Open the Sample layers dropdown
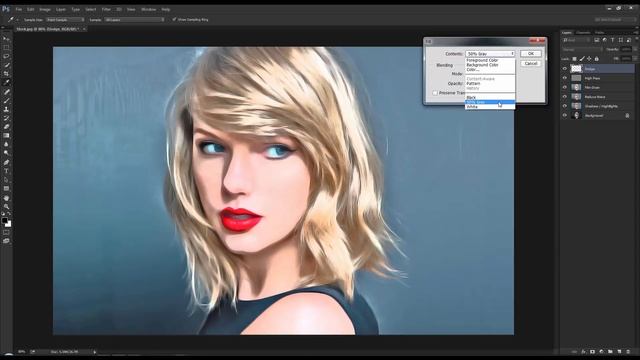 click(134, 20)
